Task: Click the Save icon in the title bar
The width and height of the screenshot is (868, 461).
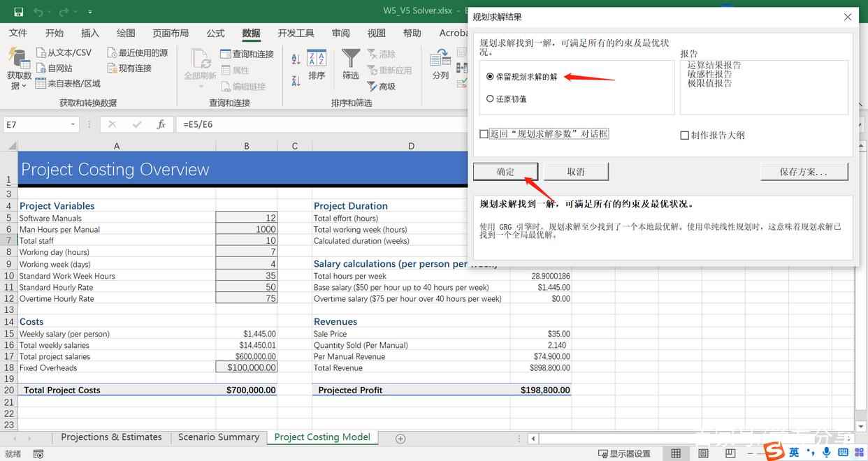Action: 18,12
